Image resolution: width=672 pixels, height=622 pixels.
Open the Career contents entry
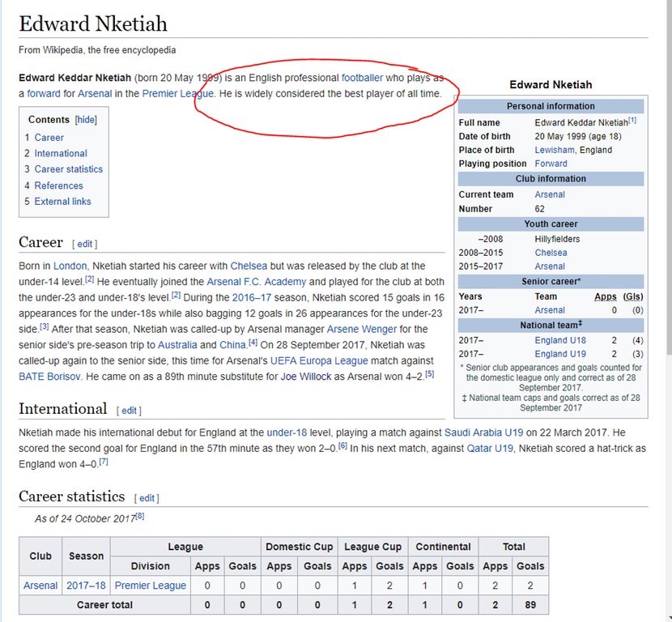(x=49, y=138)
